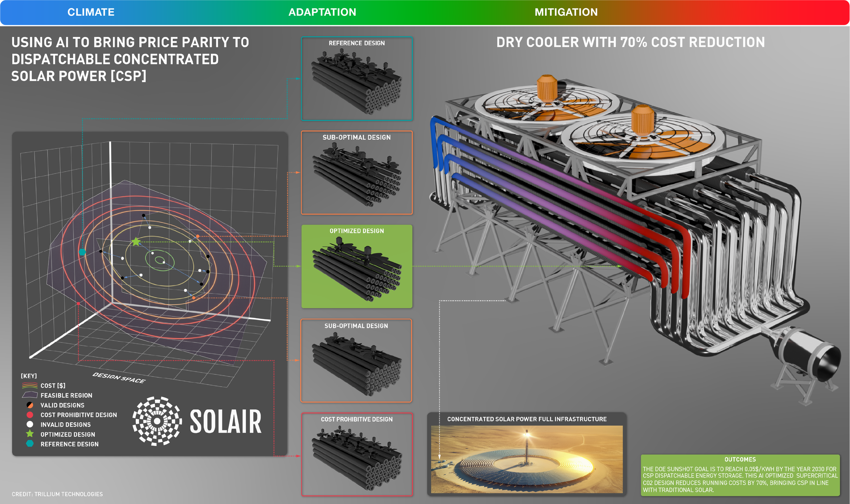
Task: Click the red cost prohibitive point in plot
Action: click(78, 303)
